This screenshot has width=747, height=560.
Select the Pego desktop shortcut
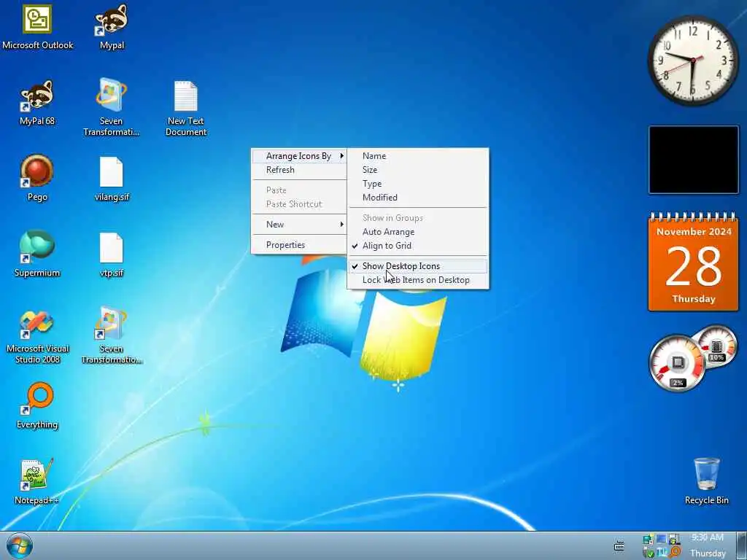(37, 178)
